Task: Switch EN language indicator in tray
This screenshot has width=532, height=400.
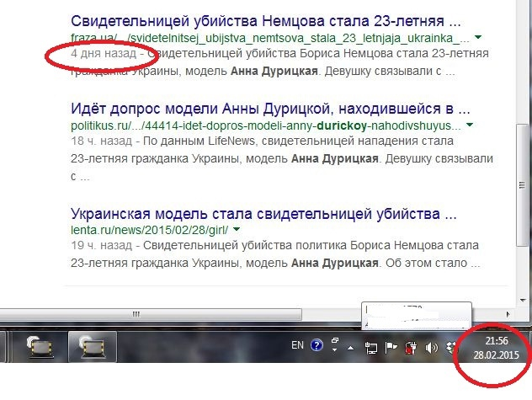Action: (x=297, y=345)
